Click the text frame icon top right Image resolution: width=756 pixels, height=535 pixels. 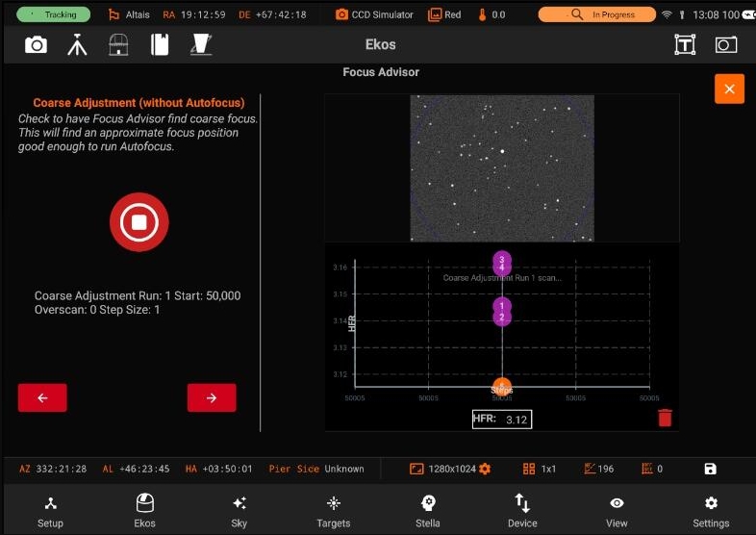[x=685, y=45]
